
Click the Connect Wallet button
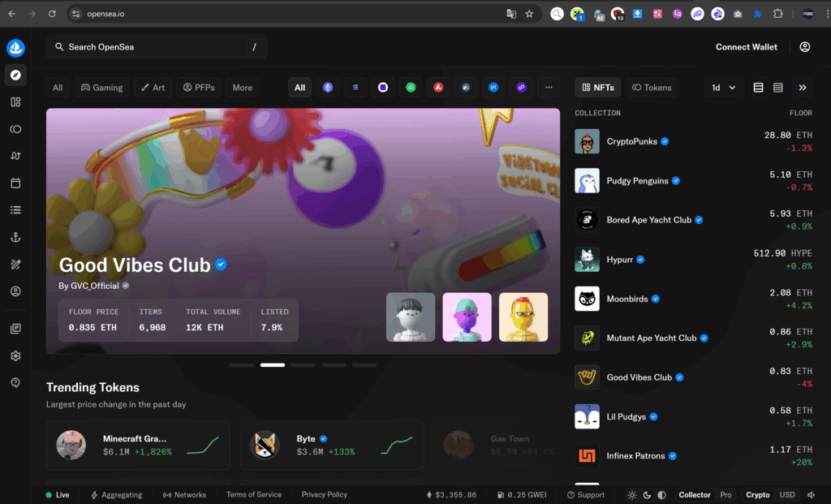(746, 47)
